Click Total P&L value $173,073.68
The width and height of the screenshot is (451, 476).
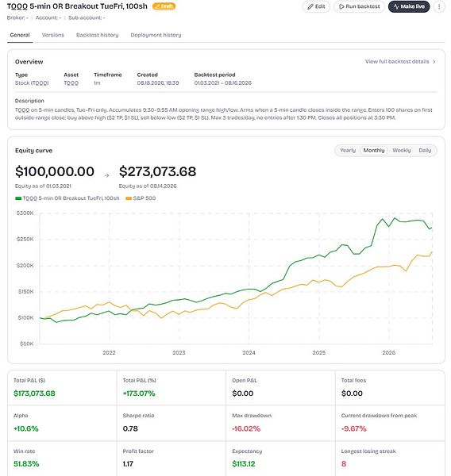pos(34,393)
